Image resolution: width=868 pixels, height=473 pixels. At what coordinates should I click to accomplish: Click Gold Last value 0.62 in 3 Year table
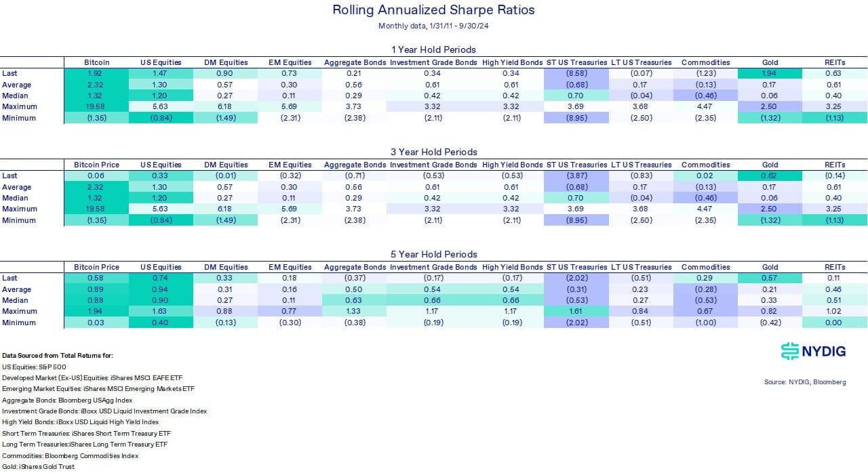770,176
